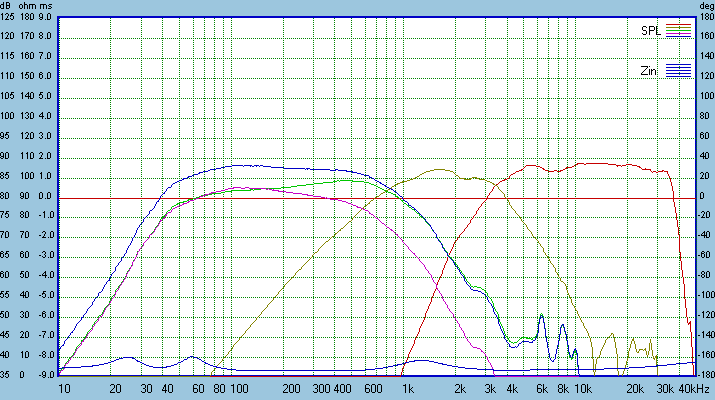715x400 pixels.
Task: Click the 125 value on dB scale
Action: [x=8, y=17]
